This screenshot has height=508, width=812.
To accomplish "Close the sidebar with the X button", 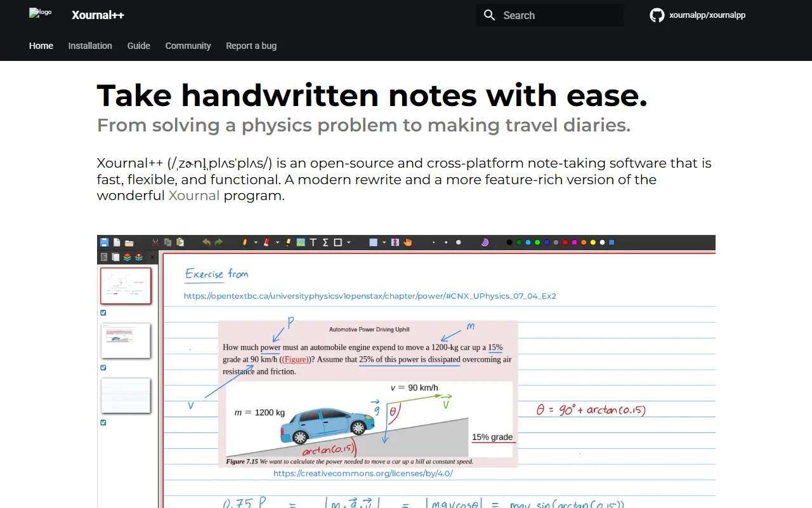I will (152, 257).
